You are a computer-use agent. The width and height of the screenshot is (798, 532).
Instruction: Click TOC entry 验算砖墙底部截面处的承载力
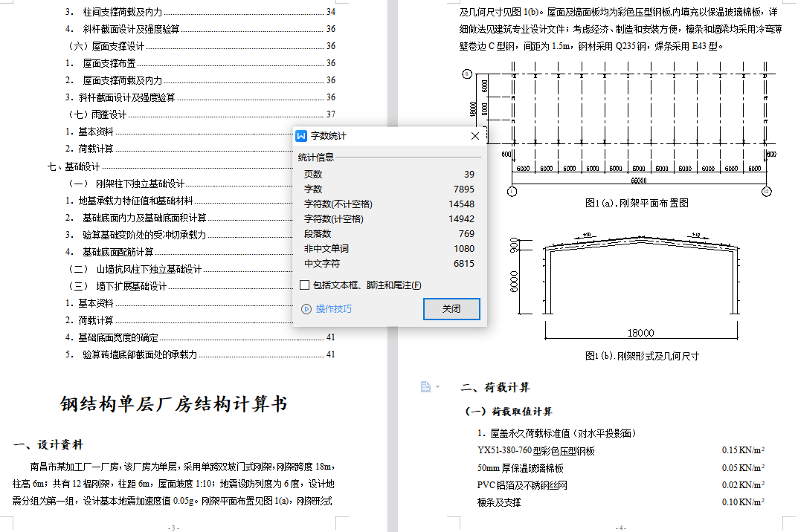pyautogui.click(x=140, y=354)
